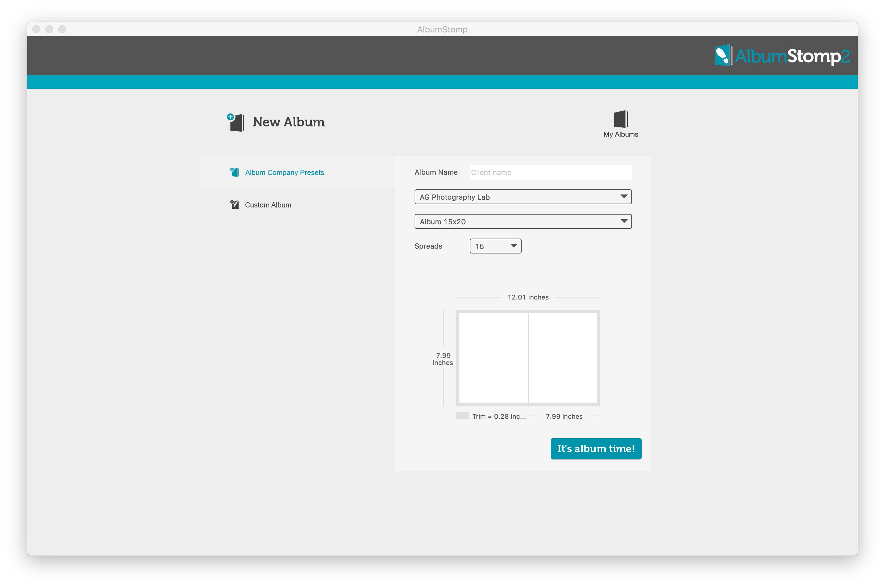
Task: Select the Album Company Presets tab
Action: (297, 172)
